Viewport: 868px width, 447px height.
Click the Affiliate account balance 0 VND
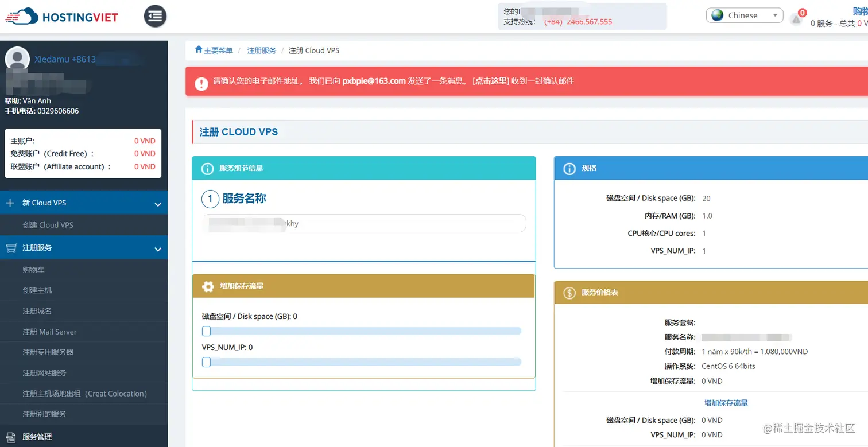[x=145, y=167]
